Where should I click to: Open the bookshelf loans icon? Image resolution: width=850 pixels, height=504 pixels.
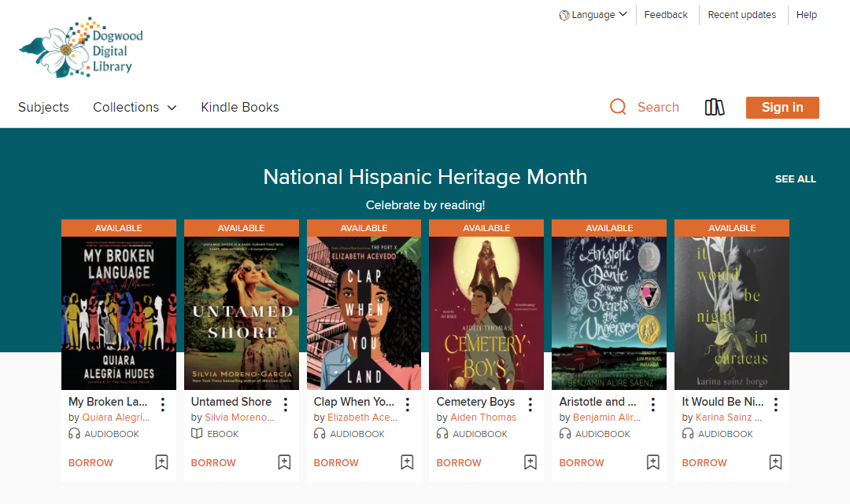(715, 107)
